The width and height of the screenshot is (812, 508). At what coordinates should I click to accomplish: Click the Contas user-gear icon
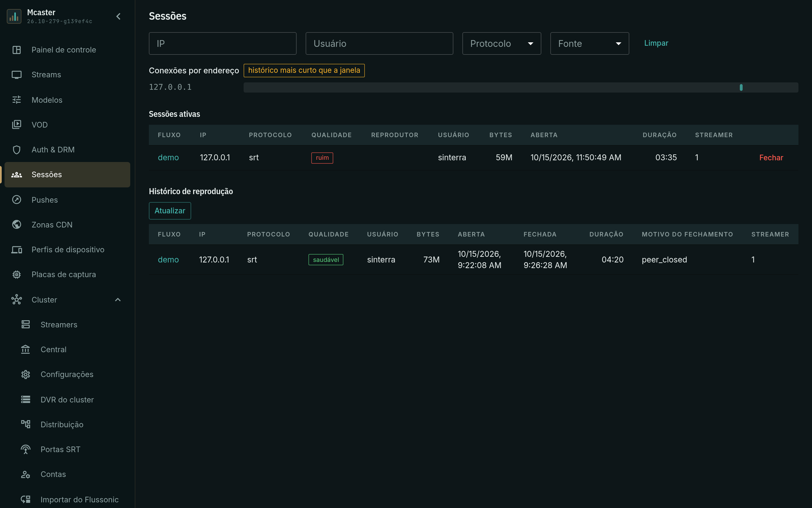25,474
